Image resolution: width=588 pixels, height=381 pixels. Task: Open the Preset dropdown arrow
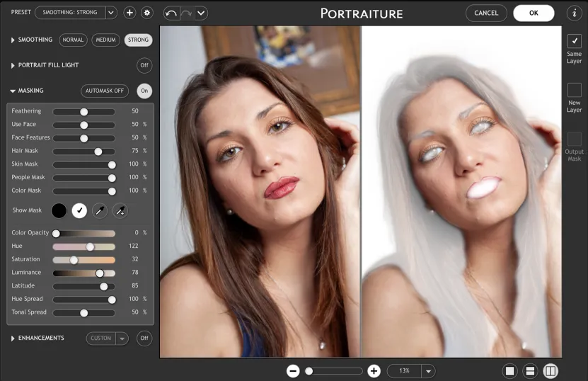[111, 13]
